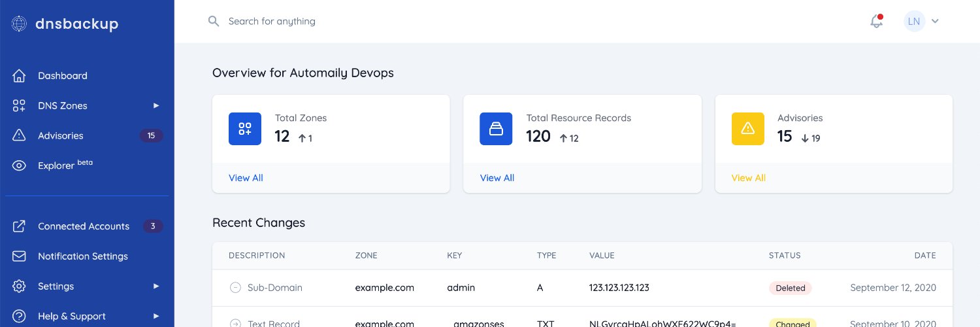Viewport: 980px width, 327px height.
Task: Click the Deleted status badge
Action: (x=791, y=288)
